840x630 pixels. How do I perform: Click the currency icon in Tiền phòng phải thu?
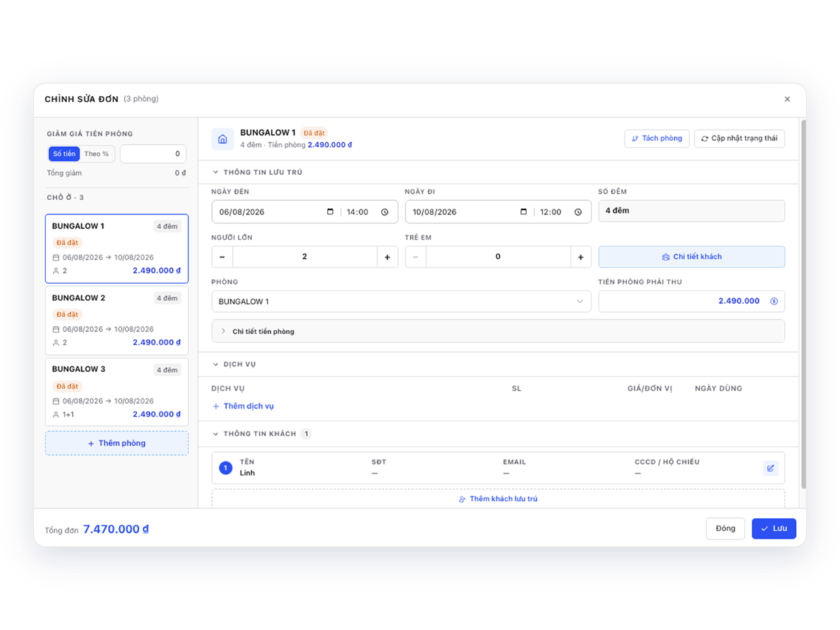point(774,302)
